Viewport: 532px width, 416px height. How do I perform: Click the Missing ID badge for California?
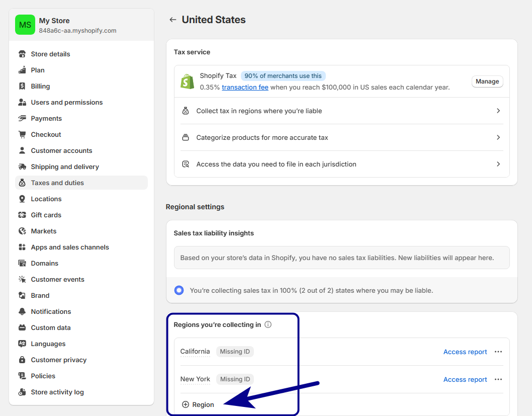(x=235, y=352)
